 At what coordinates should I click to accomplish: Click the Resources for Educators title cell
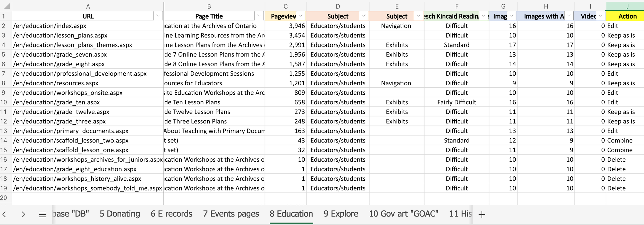click(x=214, y=83)
